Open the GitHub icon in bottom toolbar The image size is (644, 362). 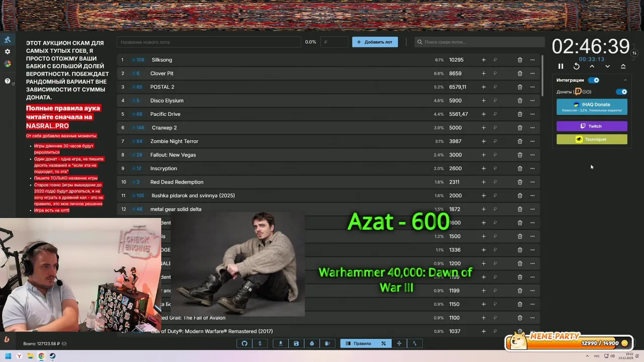pyautogui.click(x=245, y=343)
